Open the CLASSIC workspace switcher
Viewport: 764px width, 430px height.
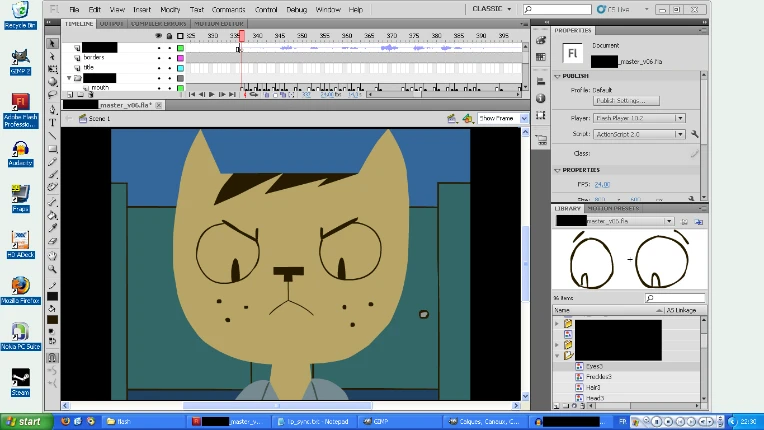coord(492,9)
